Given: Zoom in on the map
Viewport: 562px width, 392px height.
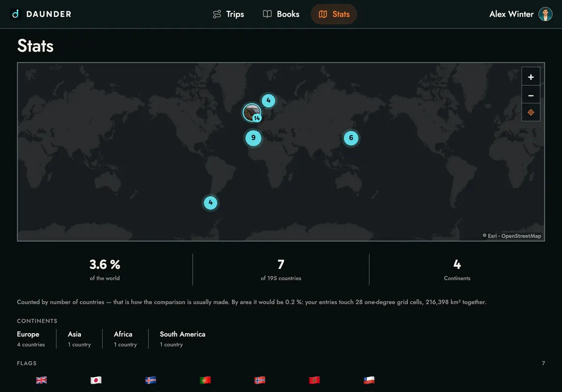Looking at the screenshot, I should tap(531, 77).
